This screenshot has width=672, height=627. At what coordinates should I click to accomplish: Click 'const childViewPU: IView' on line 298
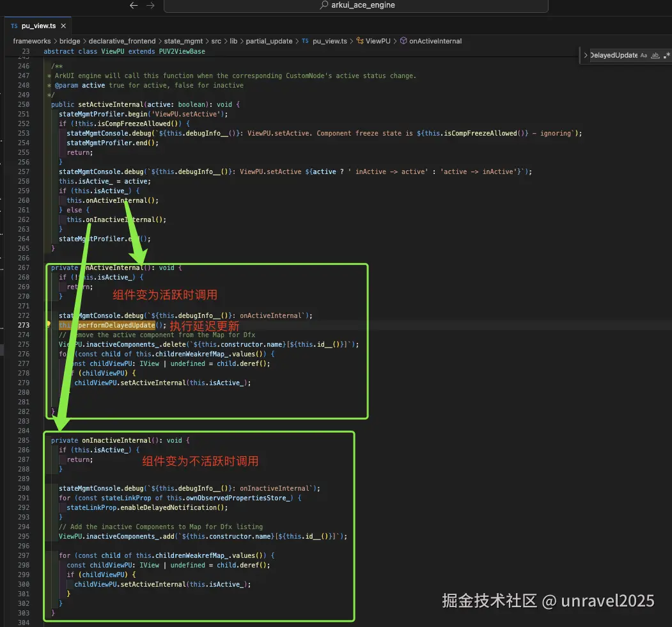pyautogui.click(x=168, y=565)
